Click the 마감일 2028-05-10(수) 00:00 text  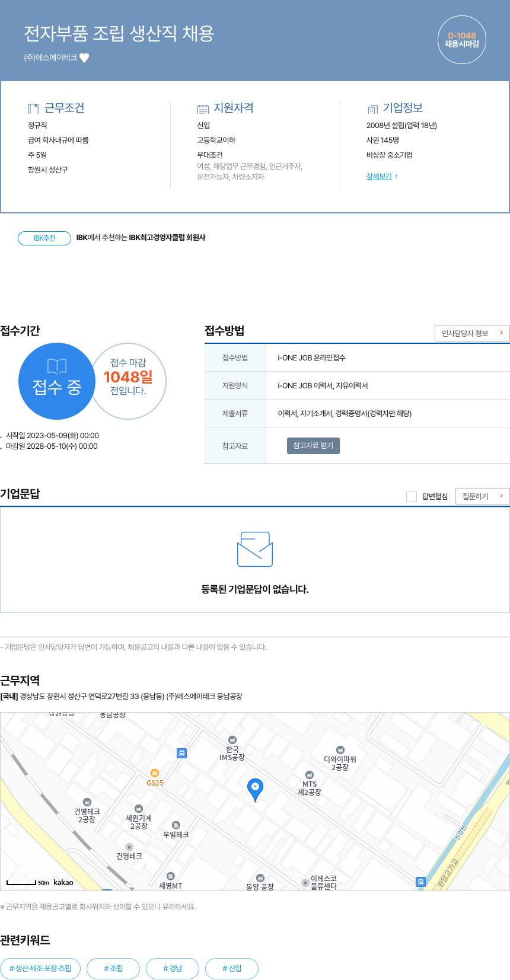pos(52,446)
